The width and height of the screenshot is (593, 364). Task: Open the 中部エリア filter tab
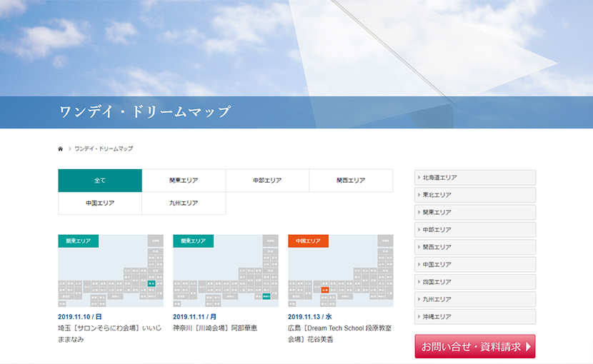267,181
